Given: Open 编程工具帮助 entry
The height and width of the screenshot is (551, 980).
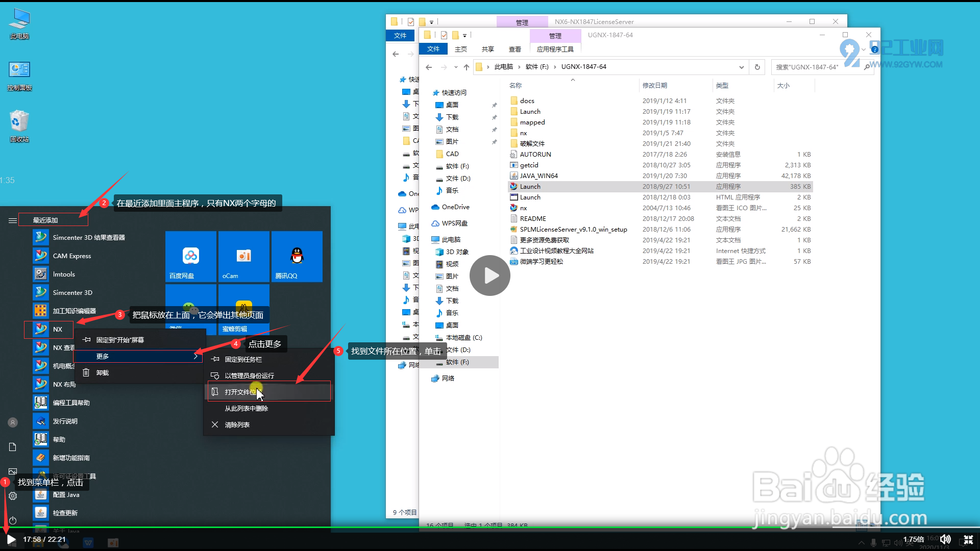Looking at the screenshot, I should click(x=71, y=403).
